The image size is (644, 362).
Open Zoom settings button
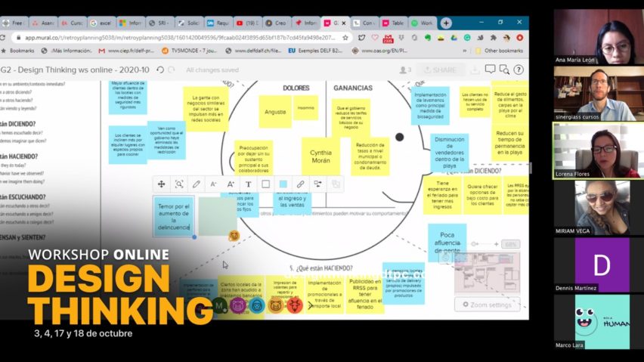(x=487, y=305)
